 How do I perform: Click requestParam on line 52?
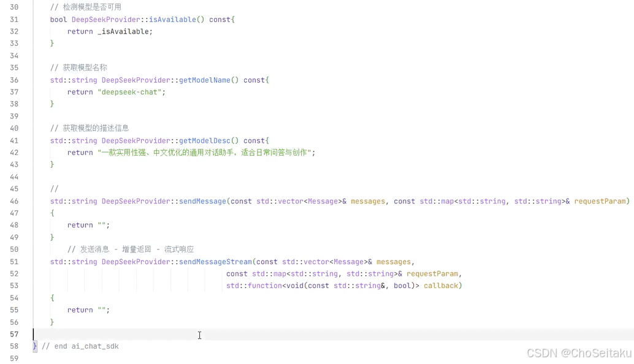[432, 274]
